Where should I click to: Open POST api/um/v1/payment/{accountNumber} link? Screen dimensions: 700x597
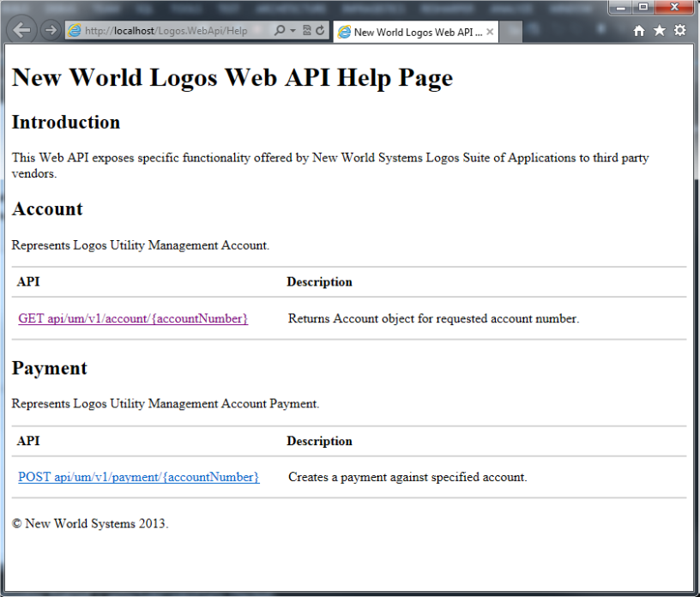pos(138,477)
